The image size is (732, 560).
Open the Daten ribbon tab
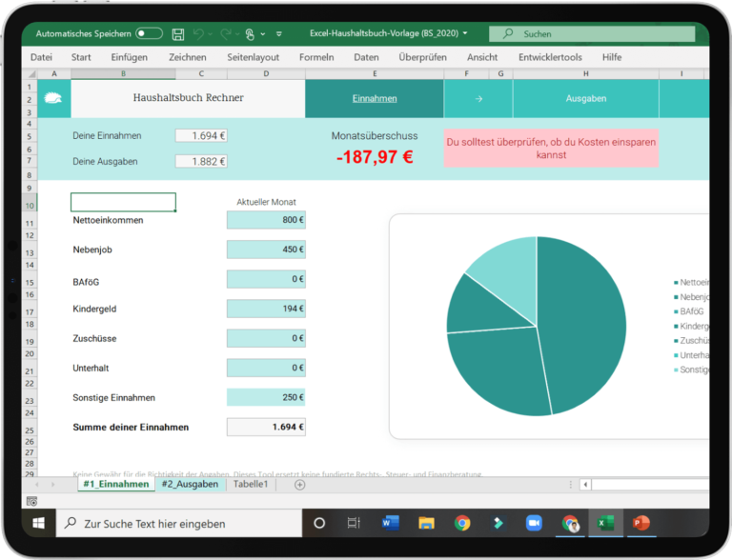point(366,57)
